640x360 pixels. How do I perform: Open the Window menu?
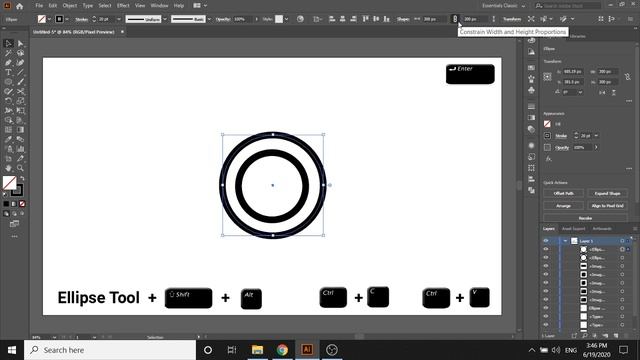pos(159,6)
